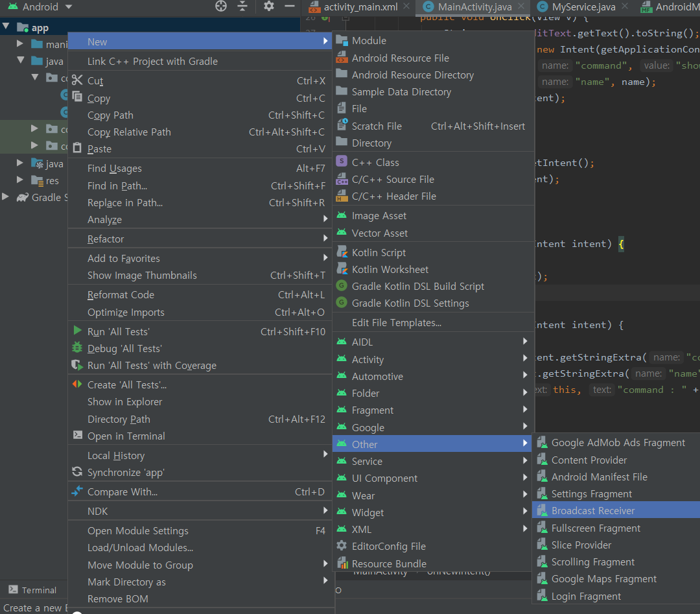The width and height of the screenshot is (700, 614).
Task: Click Link C++ Project with Gradle
Action: [x=200, y=61]
